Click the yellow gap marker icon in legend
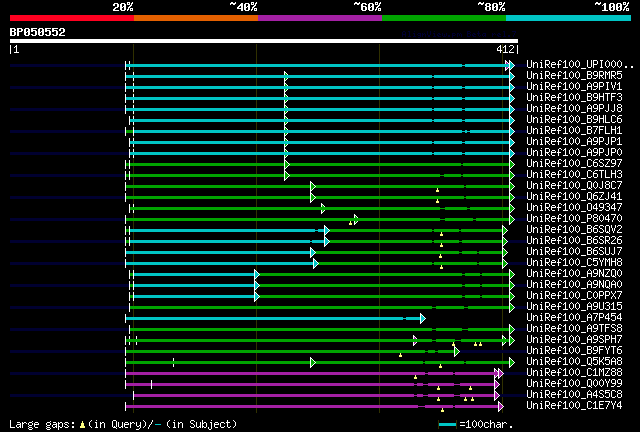 pyautogui.click(x=82, y=425)
